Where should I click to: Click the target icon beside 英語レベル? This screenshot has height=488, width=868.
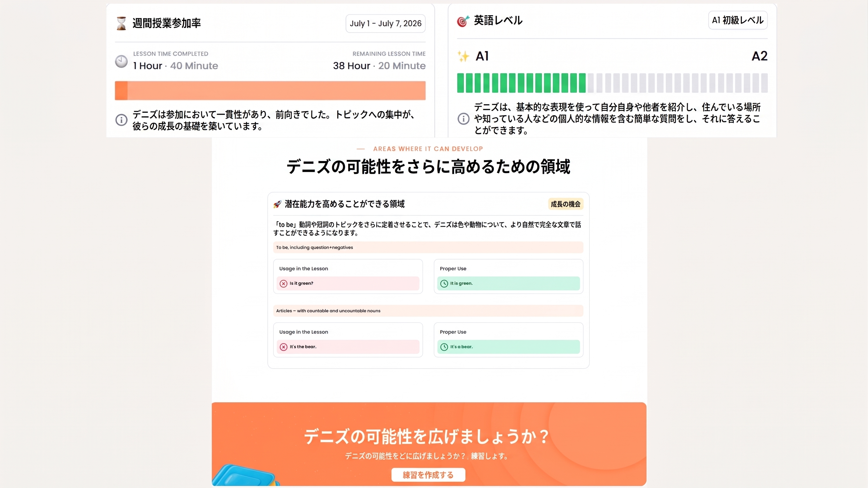pos(463,21)
